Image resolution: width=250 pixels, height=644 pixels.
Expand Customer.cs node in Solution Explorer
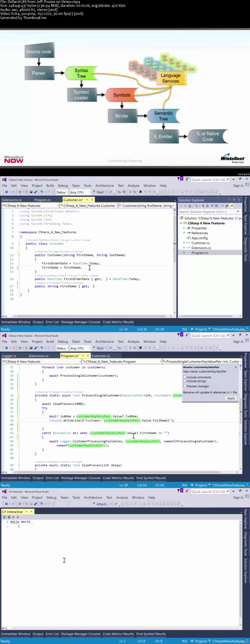(x=184, y=243)
